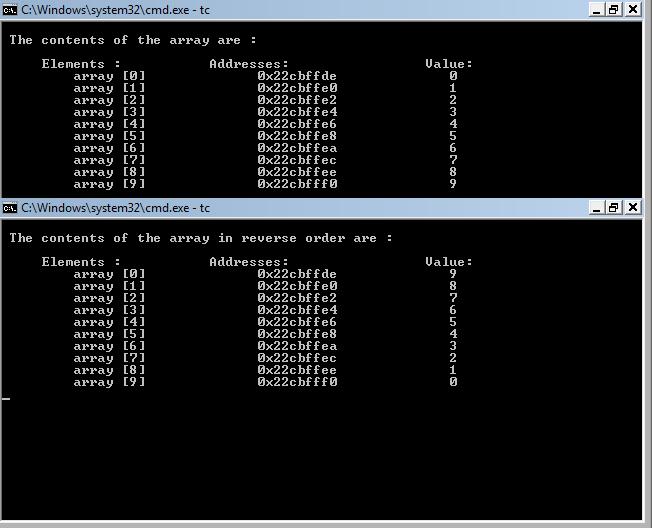Minimize the bottom cmd.exe window
The width and height of the screenshot is (652, 528).
[596, 208]
